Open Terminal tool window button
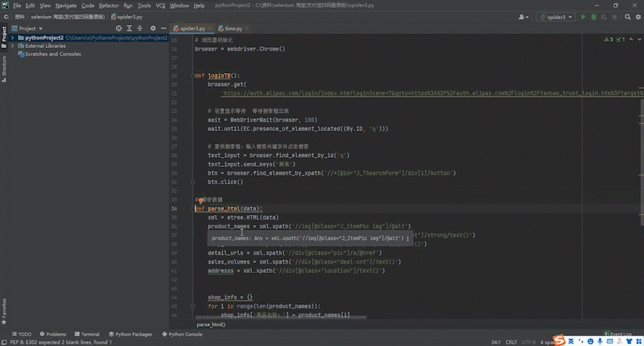Viewport: 644px width, 346px height. coord(87,334)
